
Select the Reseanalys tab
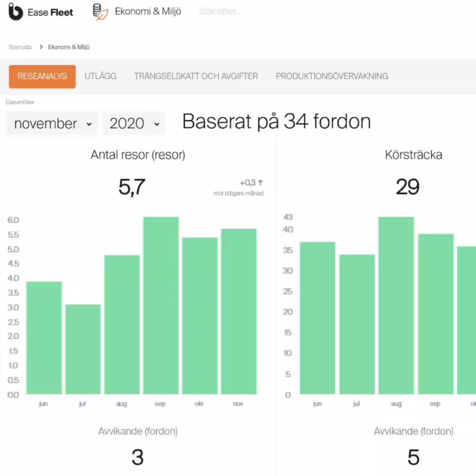(42, 76)
